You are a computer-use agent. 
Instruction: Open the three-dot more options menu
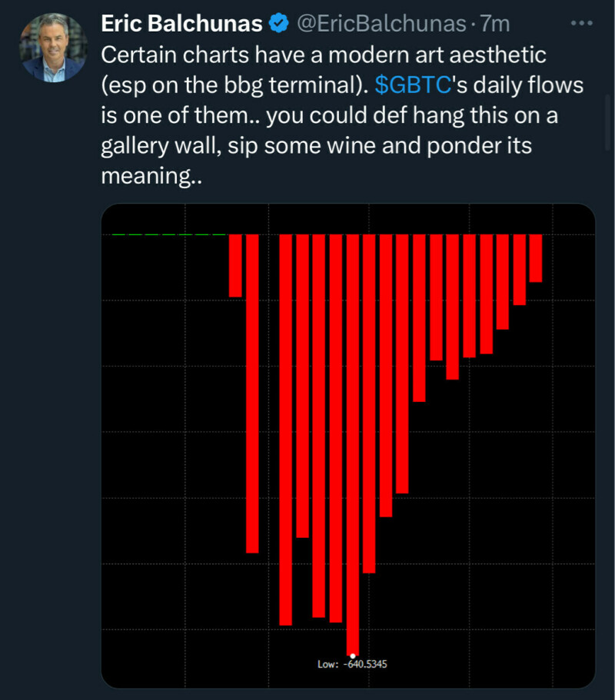point(581,24)
